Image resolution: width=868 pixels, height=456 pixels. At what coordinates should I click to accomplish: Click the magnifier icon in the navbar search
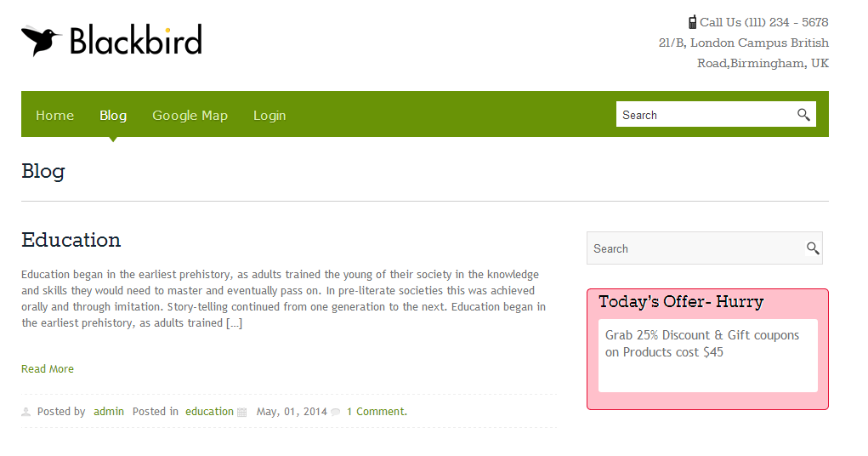click(803, 115)
